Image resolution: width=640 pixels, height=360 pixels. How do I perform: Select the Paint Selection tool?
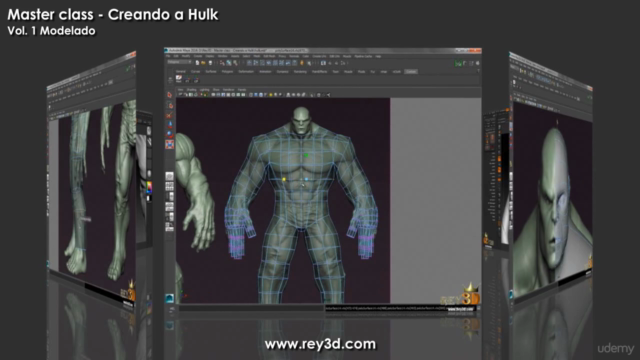(170, 115)
